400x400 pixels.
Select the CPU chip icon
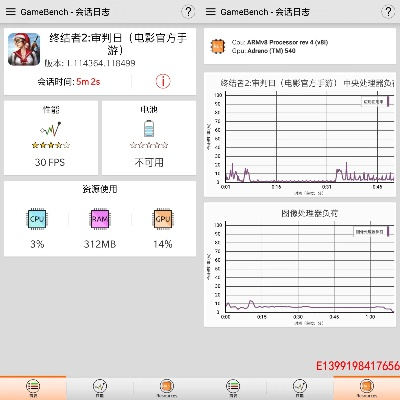click(x=37, y=219)
